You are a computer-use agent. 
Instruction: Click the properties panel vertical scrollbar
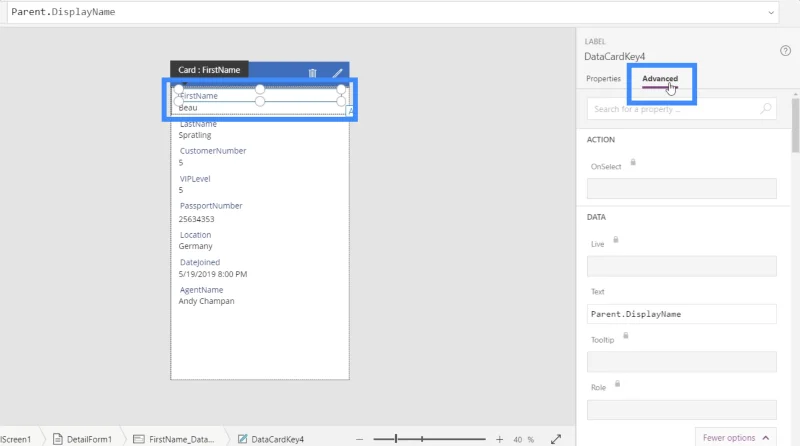click(795, 126)
